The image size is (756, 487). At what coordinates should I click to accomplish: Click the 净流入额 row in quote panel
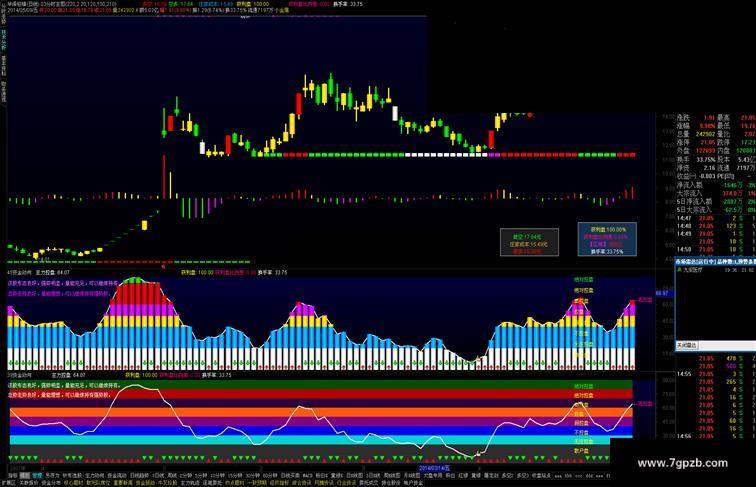(x=716, y=185)
